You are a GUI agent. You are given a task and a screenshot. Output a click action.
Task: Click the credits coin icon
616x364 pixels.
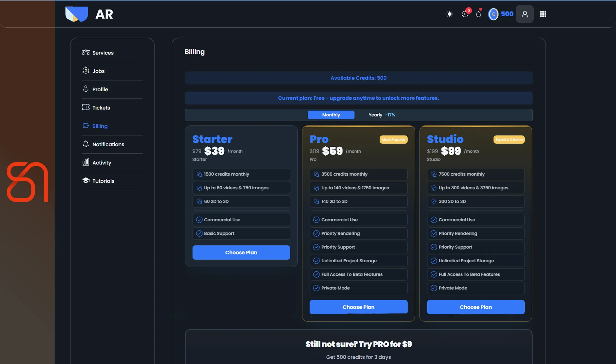click(493, 14)
